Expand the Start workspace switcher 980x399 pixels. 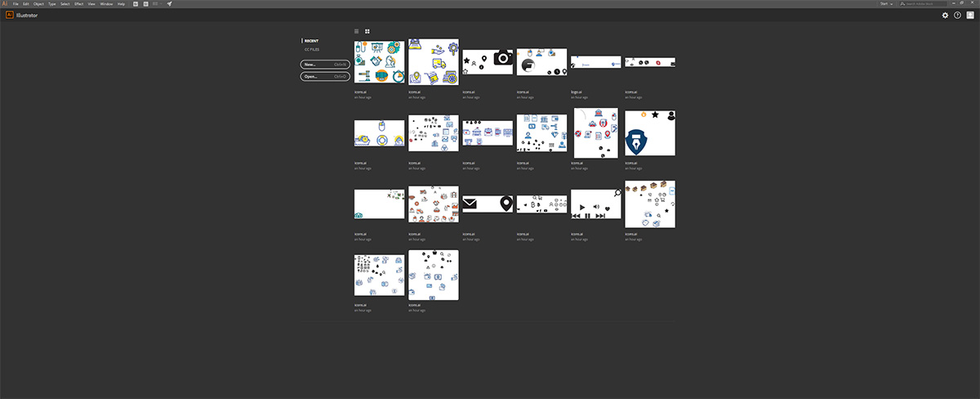tap(885, 4)
